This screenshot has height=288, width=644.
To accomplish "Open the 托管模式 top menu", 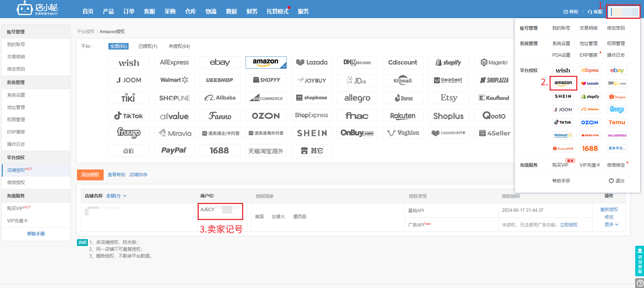I will (x=278, y=11).
